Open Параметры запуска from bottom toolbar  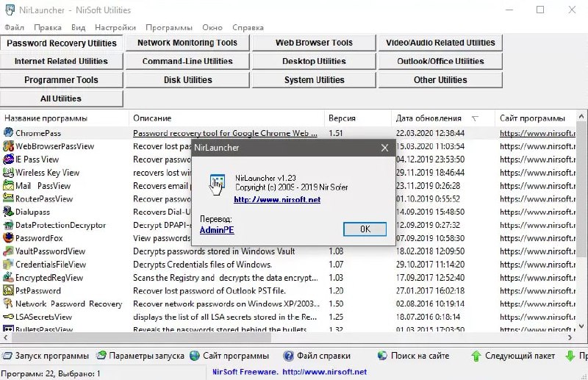(140, 356)
